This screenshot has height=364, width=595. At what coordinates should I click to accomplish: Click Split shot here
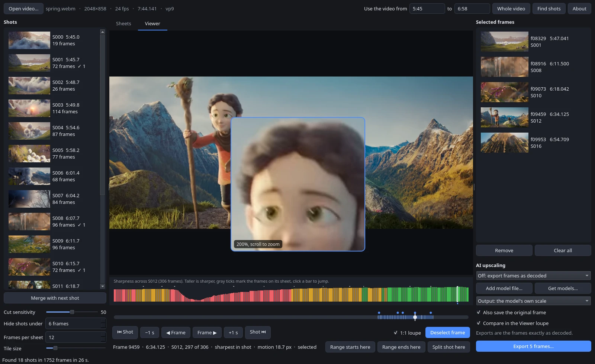pos(449,347)
